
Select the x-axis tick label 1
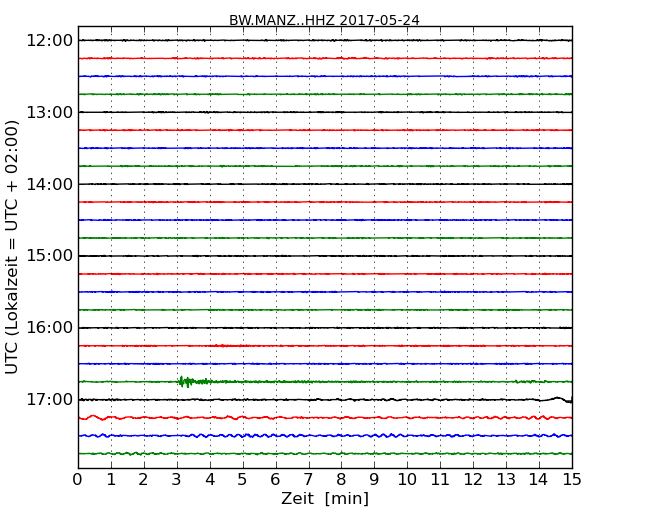(111, 479)
